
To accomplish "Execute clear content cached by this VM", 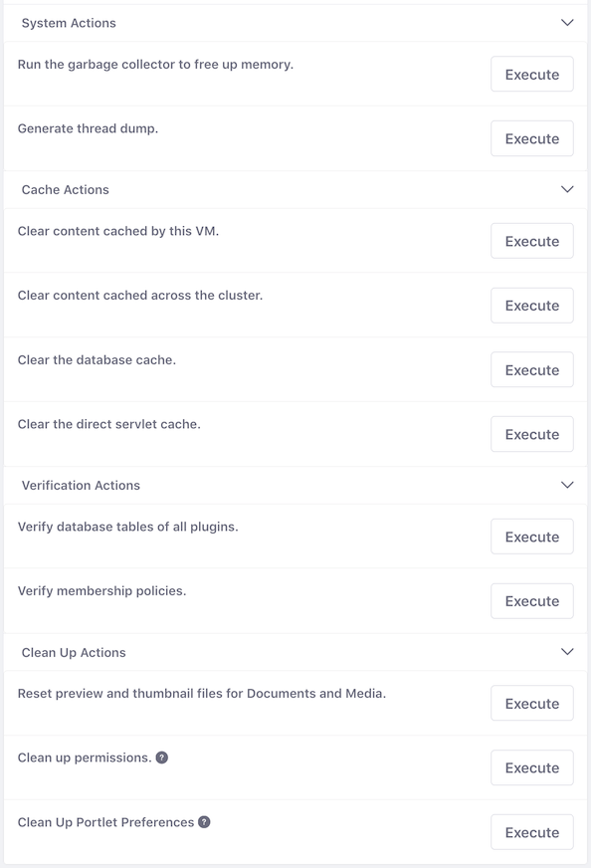I will [x=531, y=241].
